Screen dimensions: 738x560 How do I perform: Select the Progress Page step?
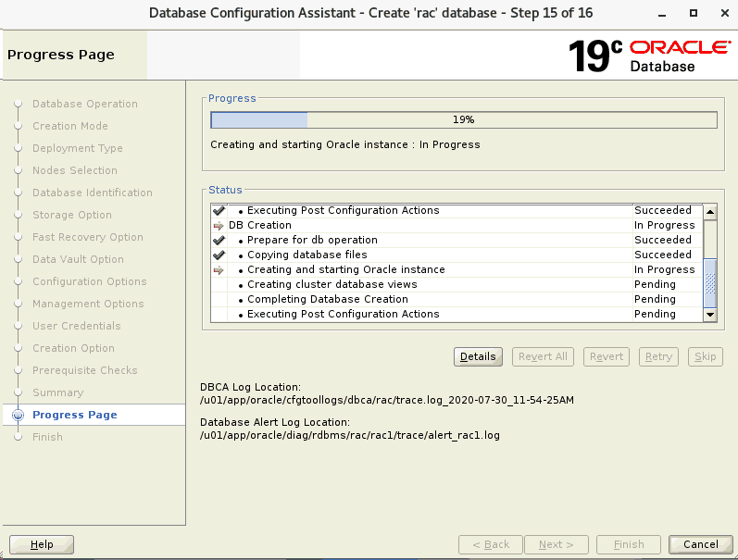75,415
